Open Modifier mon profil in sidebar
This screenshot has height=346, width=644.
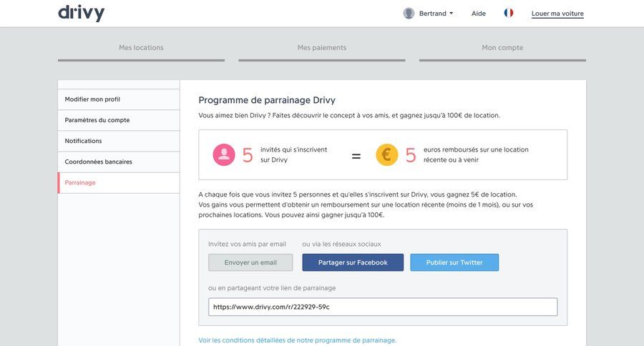tap(119, 99)
